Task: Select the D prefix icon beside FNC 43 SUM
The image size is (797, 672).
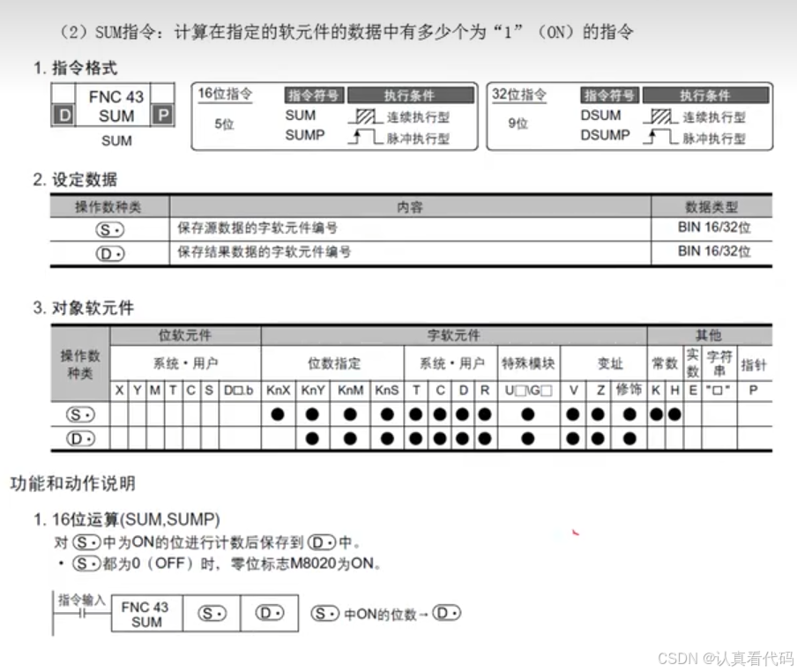Action: tap(62, 115)
